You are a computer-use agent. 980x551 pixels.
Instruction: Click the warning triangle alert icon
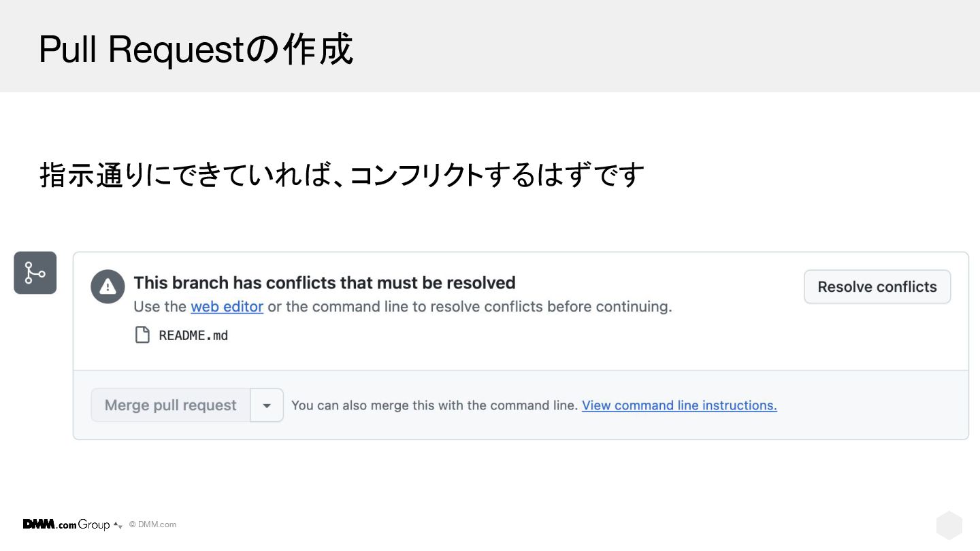[108, 287]
